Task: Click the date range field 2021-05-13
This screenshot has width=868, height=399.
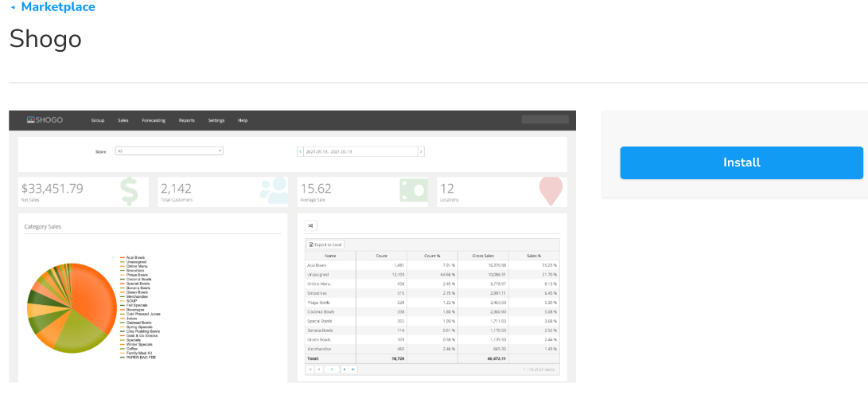Action: 360,151
